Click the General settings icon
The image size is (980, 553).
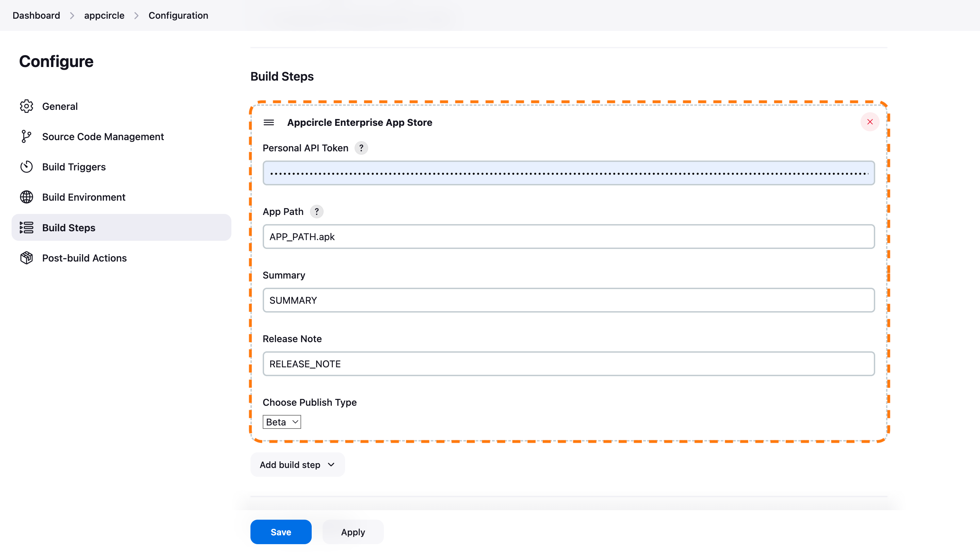(x=26, y=106)
